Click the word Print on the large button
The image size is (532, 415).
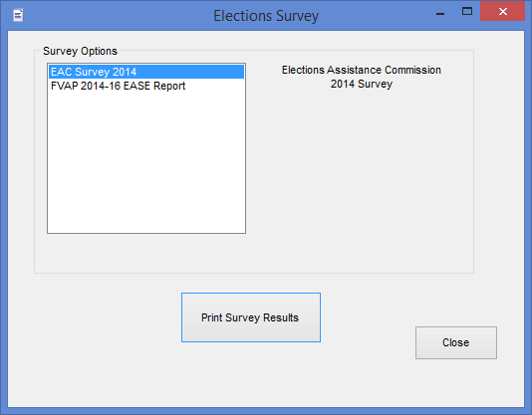pyautogui.click(x=212, y=317)
